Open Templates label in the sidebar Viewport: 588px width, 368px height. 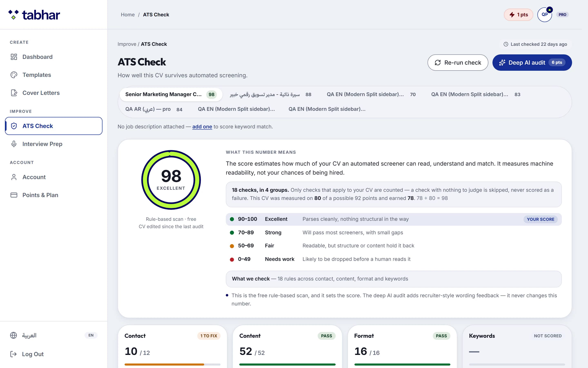point(37,75)
